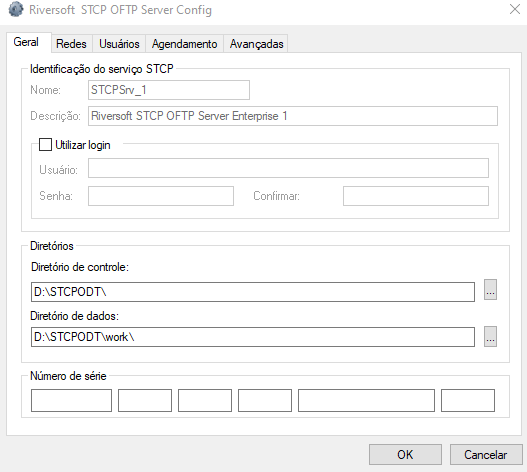Click the Descrição input field
Image resolution: width=527 pixels, height=472 pixels.
click(x=293, y=116)
